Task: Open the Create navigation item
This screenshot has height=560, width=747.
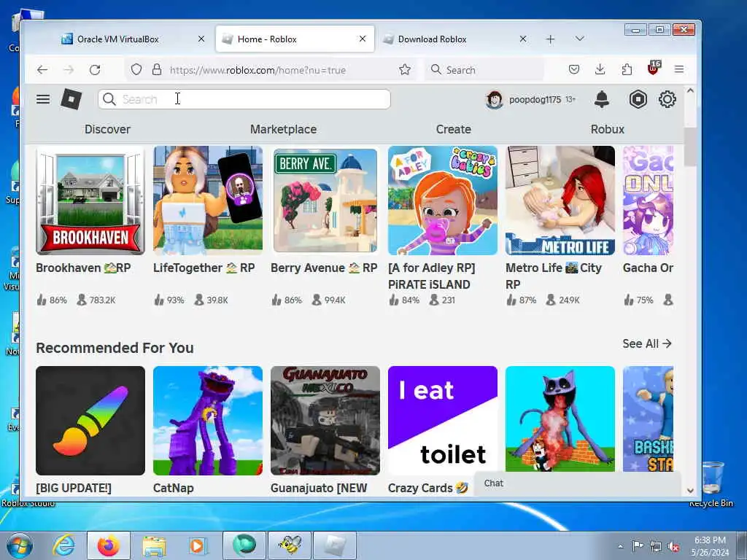Action: (454, 129)
